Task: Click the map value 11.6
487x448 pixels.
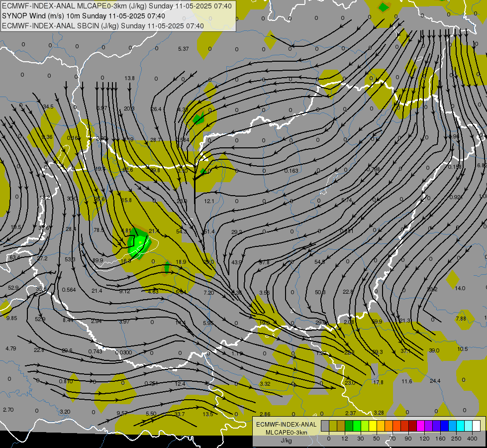Action: 406,381
